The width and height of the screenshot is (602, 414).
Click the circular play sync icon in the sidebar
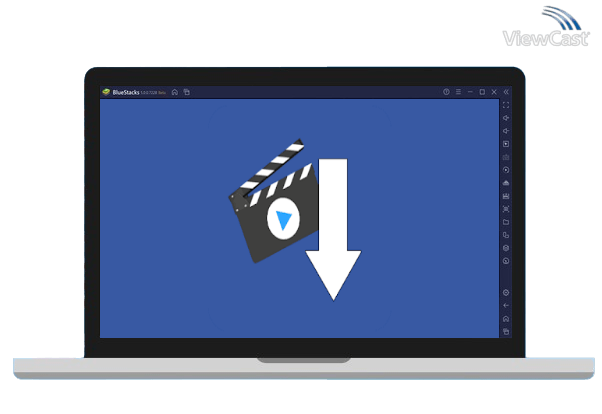506,170
